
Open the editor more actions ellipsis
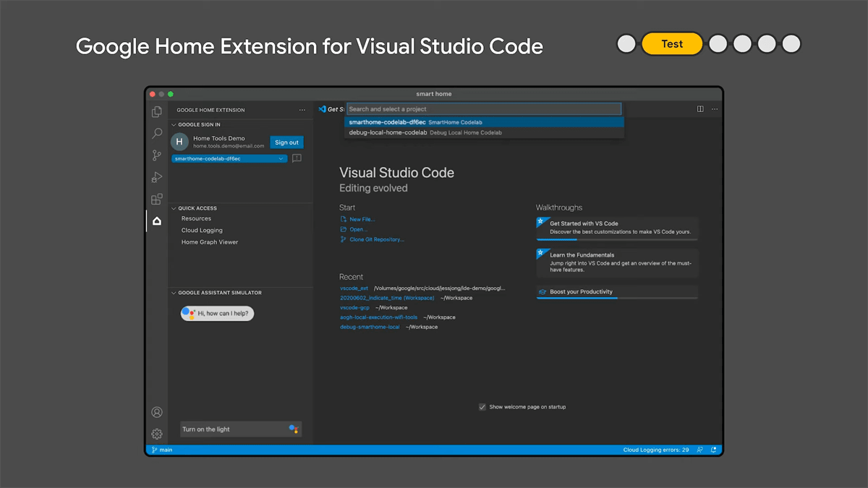(715, 109)
